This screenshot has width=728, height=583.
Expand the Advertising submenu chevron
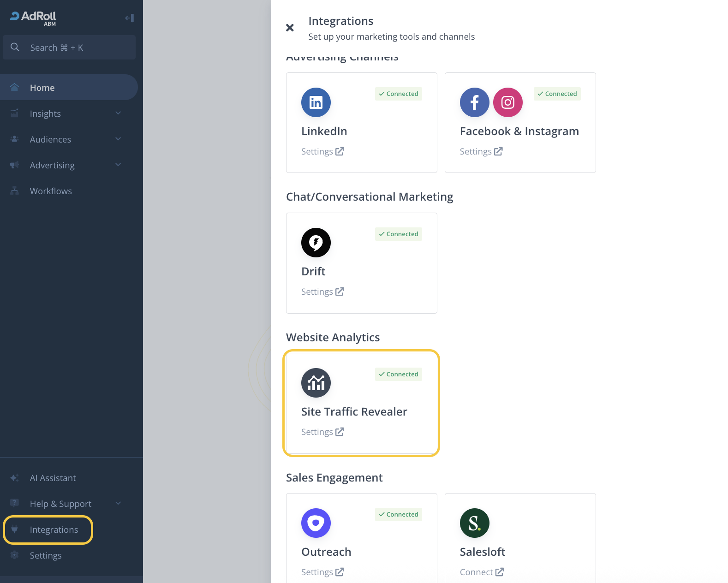(x=118, y=165)
